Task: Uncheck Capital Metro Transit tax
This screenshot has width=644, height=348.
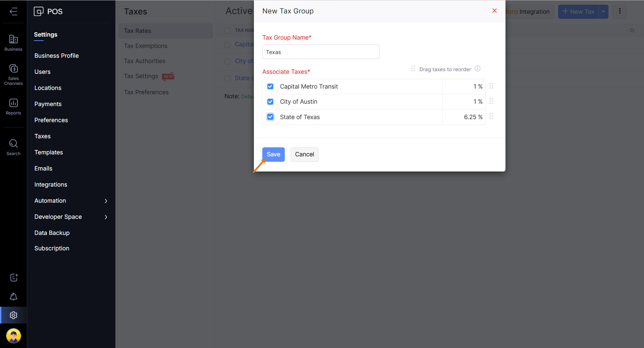Action: [x=270, y=87]
